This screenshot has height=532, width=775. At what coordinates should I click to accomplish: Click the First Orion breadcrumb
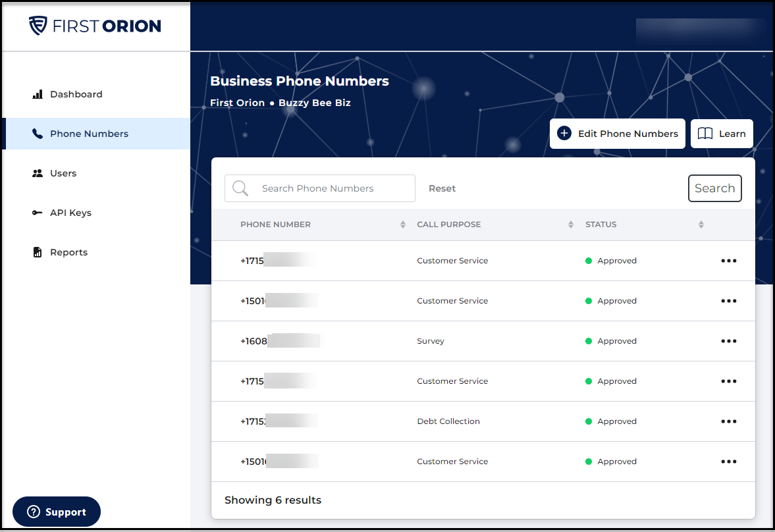(237, 103)
